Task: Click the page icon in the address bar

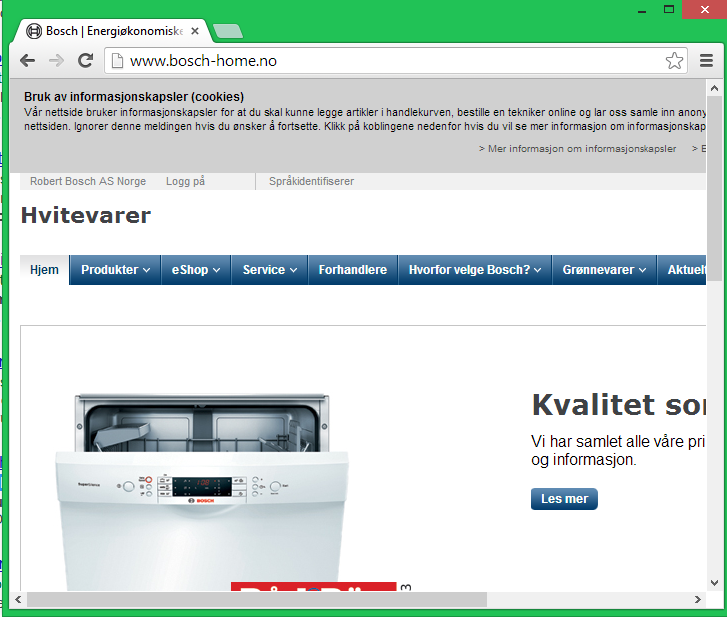Action: pos(117,60)
